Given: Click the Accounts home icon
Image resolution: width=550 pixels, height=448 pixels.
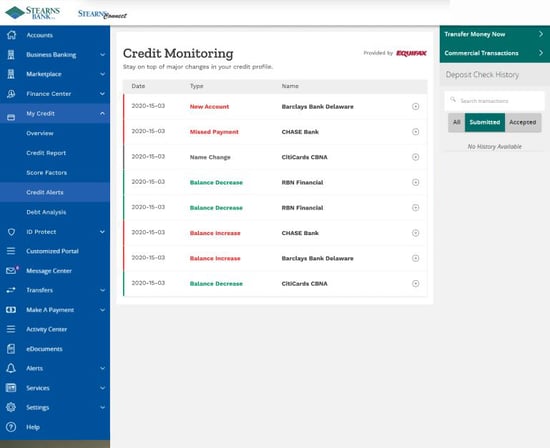Looking at the screenshot, I should tap(11, 35).
